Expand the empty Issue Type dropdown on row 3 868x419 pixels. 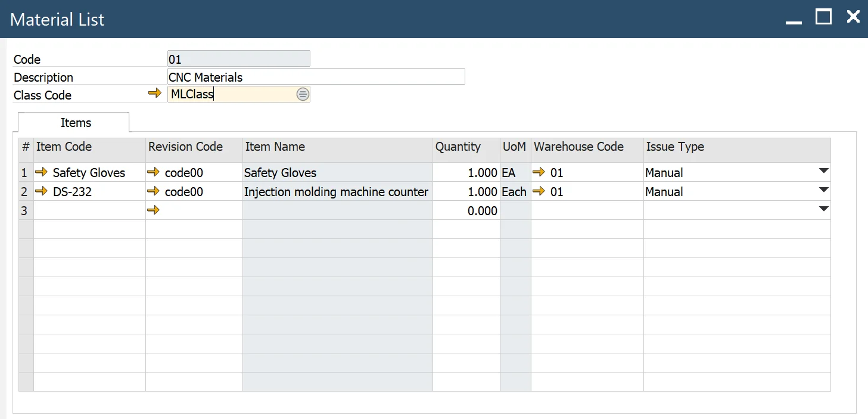824,209
